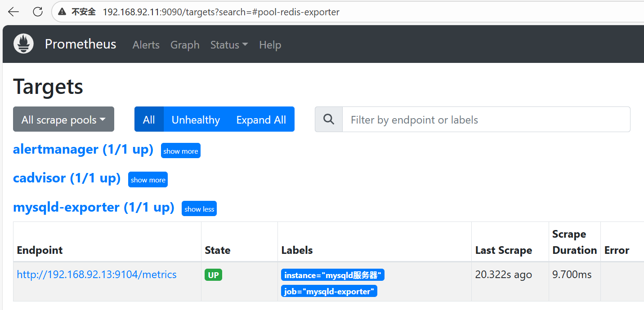Expand the Status dropdown menu
644x310 pixels.
click(229, 45)
